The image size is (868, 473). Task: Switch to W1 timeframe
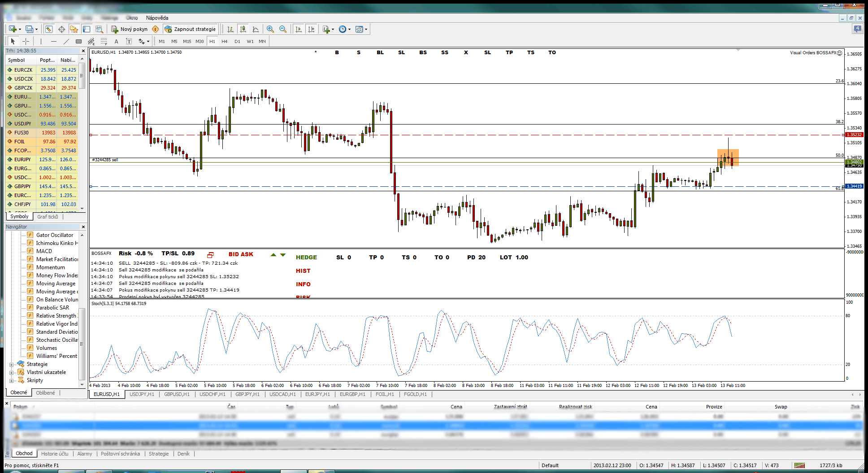coord(250,41)
